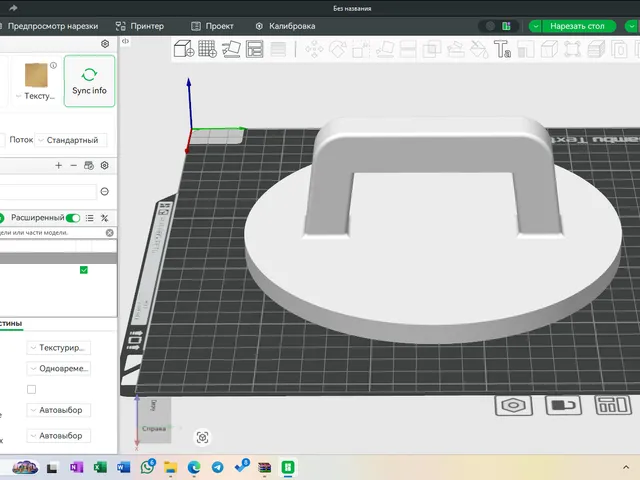Select the Scale tool icon
This screenshot has height=480, width=640.
[361, 49]
